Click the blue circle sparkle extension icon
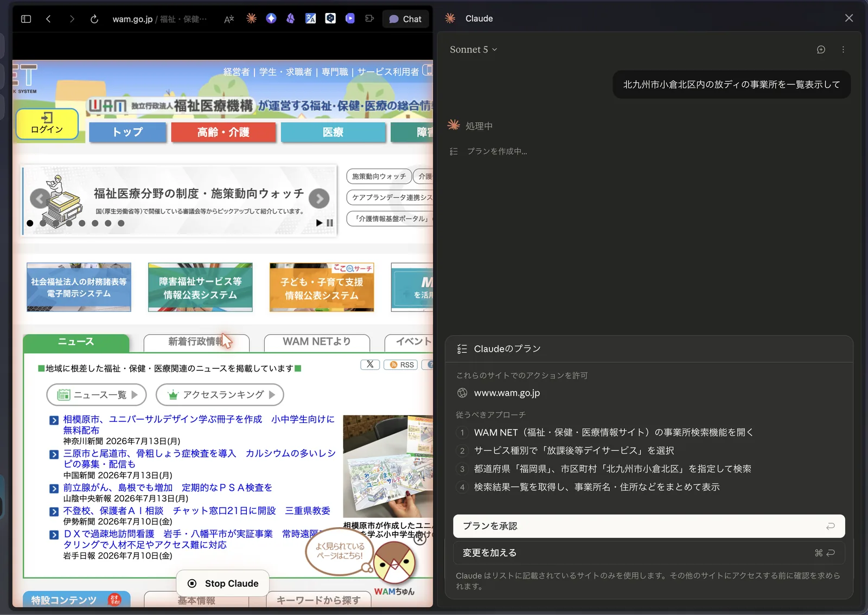Viewport: 868px width, 615px height. tap(271, 18)
